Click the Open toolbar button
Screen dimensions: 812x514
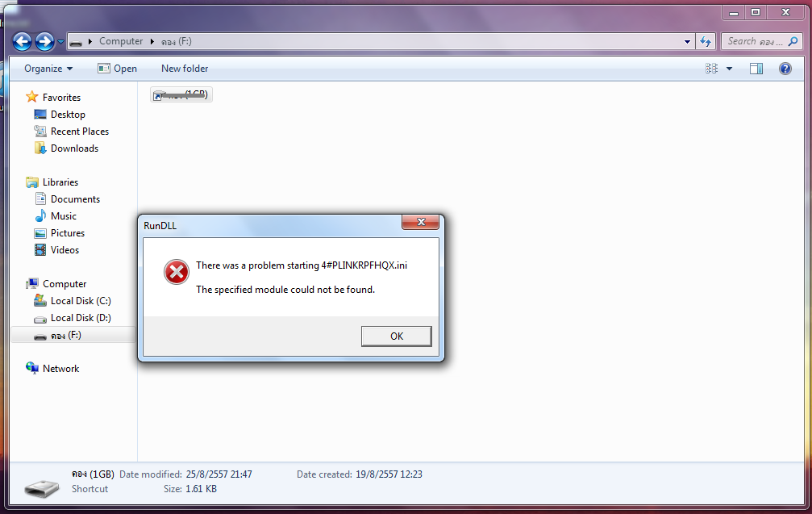coord(118,69)
